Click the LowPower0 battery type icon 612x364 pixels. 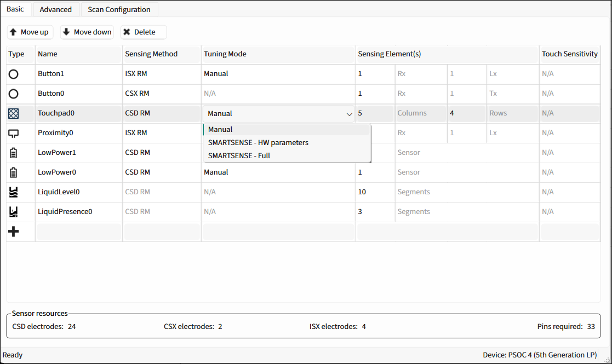point(14,172)
